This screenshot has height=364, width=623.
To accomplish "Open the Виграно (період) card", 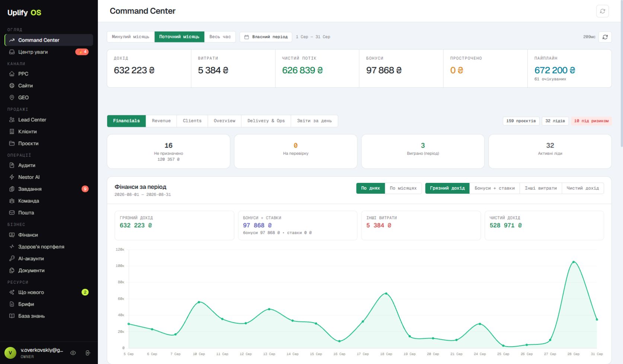I will coord(423,152).
